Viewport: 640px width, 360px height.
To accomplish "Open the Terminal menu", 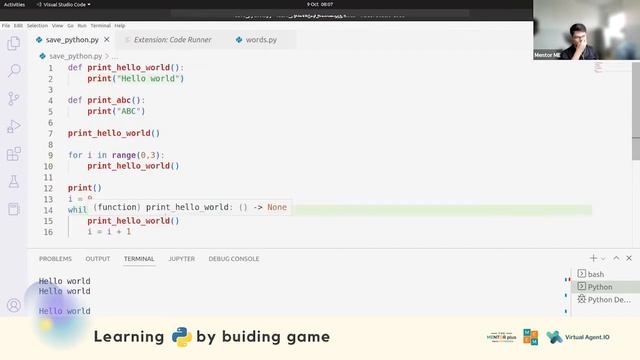I will [100, 25].
